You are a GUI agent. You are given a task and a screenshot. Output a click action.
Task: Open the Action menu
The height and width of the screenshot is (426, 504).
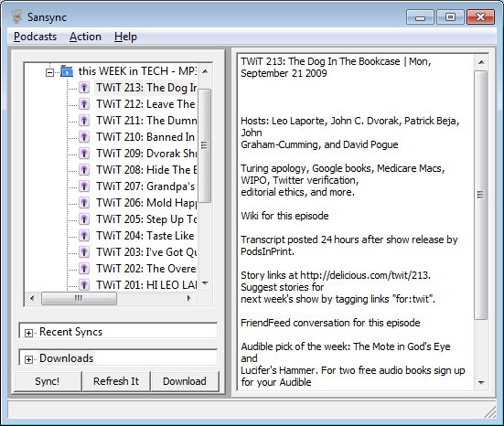(85, 37)
